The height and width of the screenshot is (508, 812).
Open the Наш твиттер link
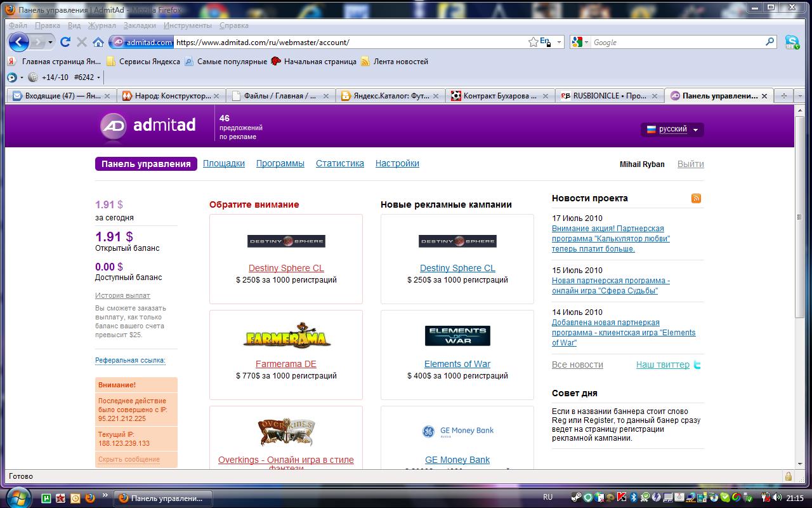tap(663, 364)
